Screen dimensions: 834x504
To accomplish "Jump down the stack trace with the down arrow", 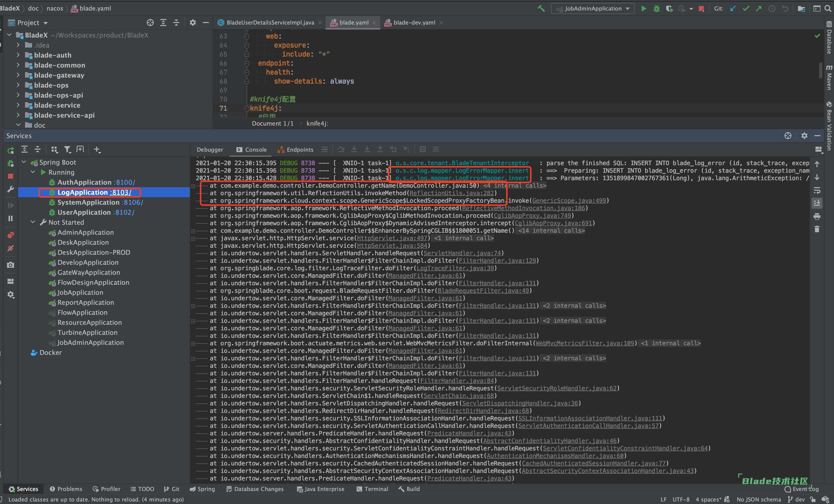I will (817, 177).
